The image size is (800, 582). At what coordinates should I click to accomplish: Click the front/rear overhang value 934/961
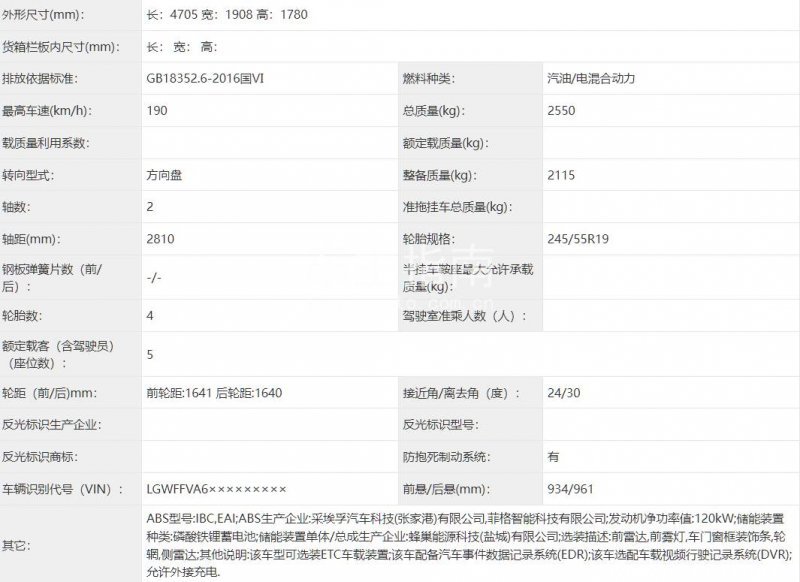[570, 488]
